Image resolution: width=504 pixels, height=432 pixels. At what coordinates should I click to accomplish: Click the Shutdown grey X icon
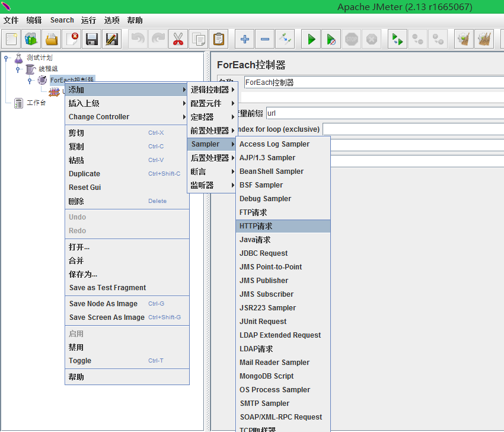(x=372, y=39)
